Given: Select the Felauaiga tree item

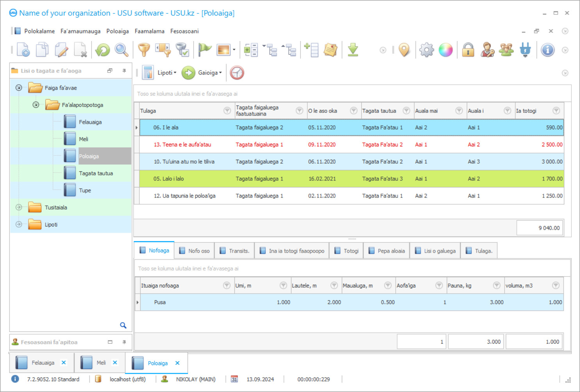Looking at the screenshot, I should click(90, 122).
